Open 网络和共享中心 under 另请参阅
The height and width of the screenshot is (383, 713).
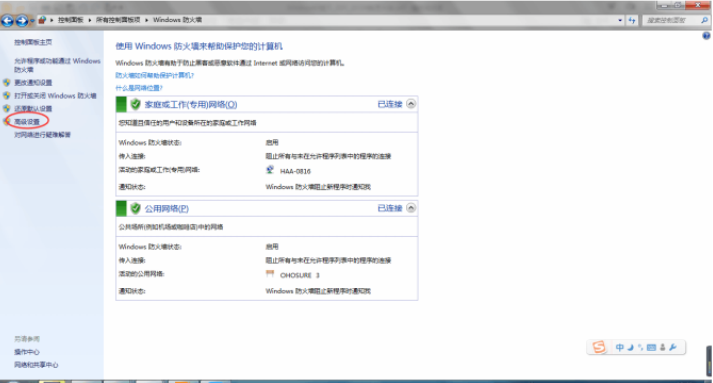[36, 365]
